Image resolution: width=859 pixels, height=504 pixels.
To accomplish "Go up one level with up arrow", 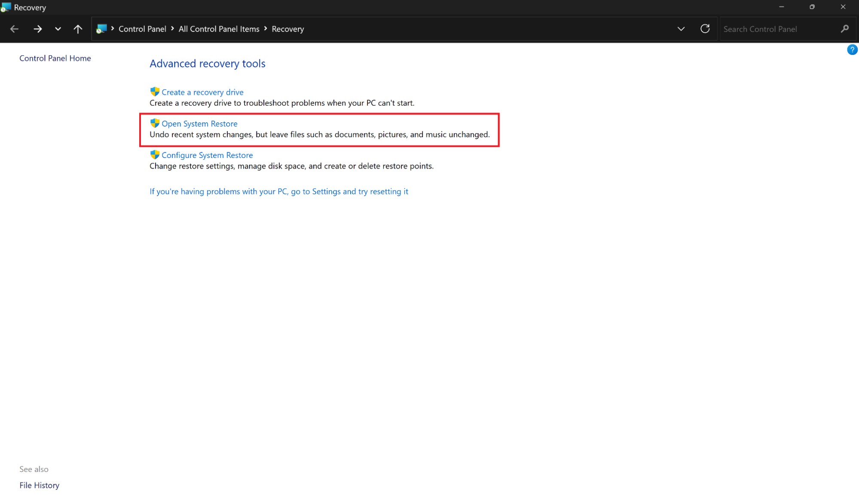I will point(78,29).
